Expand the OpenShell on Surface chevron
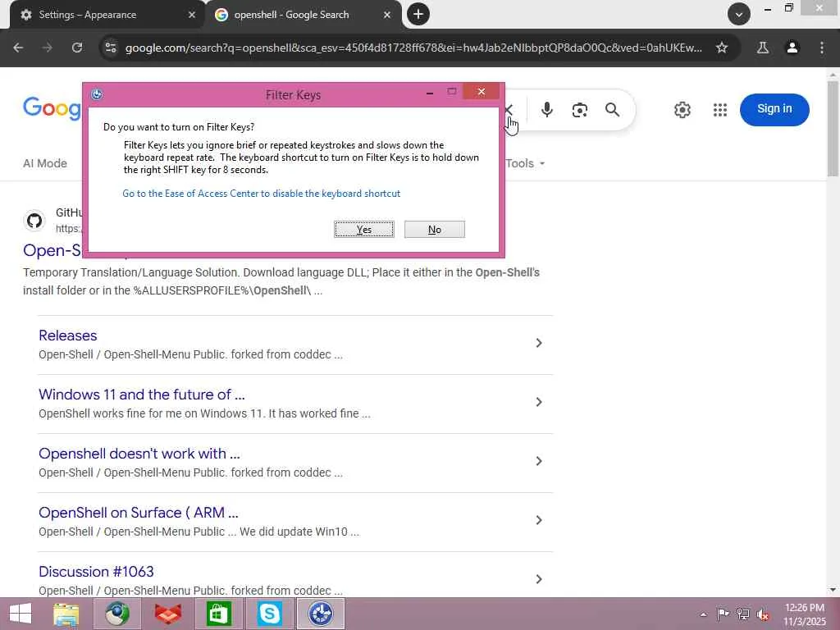The height and width of the screenshot is (630, 840). [539, 519]
